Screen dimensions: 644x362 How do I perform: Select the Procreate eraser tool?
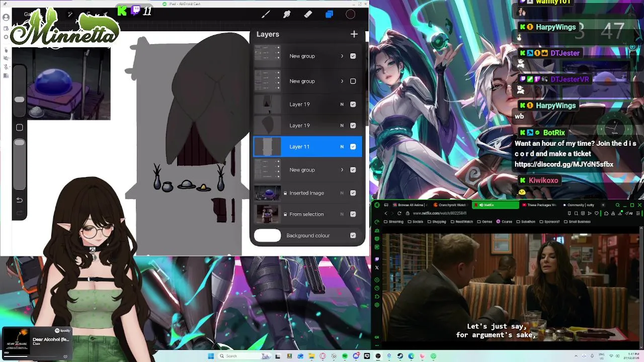point(308,15)
